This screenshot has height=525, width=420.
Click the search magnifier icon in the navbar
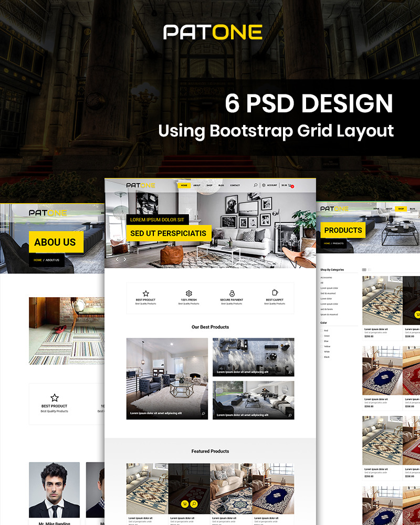(255, 185)
